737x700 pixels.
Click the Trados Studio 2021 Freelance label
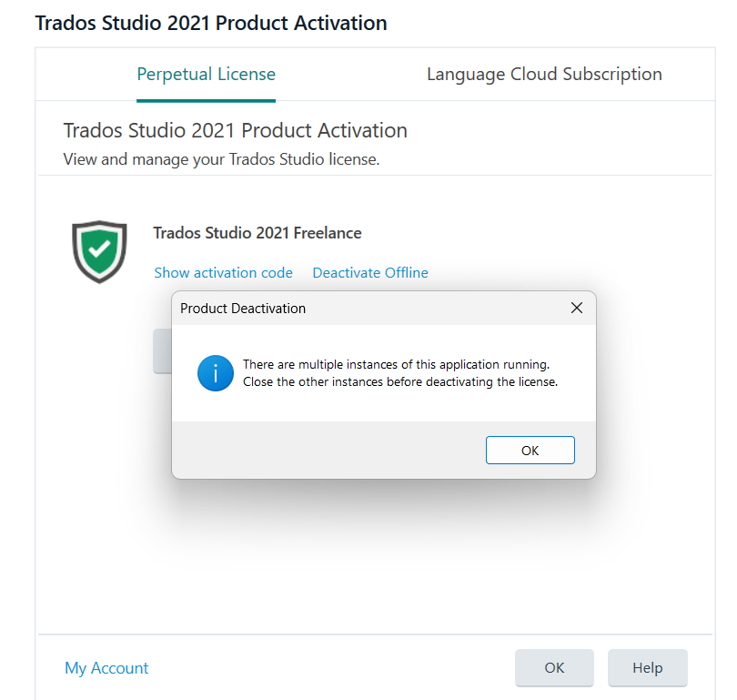[257, 233]
